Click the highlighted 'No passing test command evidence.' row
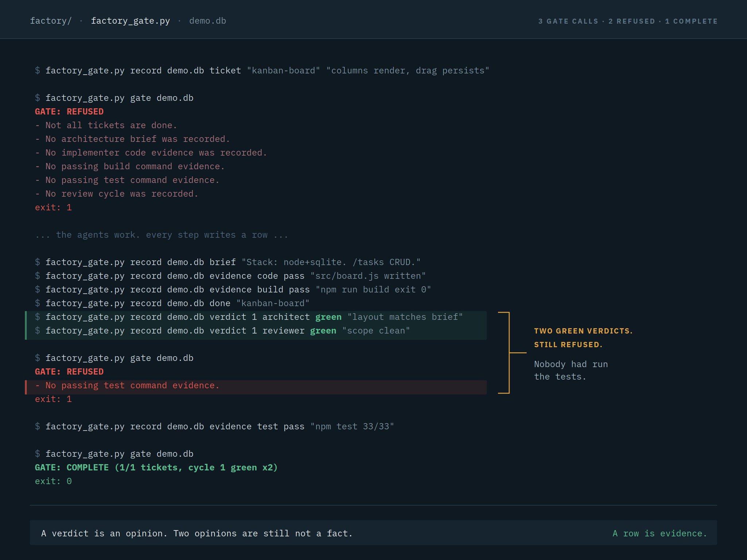747x560 pixels. click(x=256, y=387)
